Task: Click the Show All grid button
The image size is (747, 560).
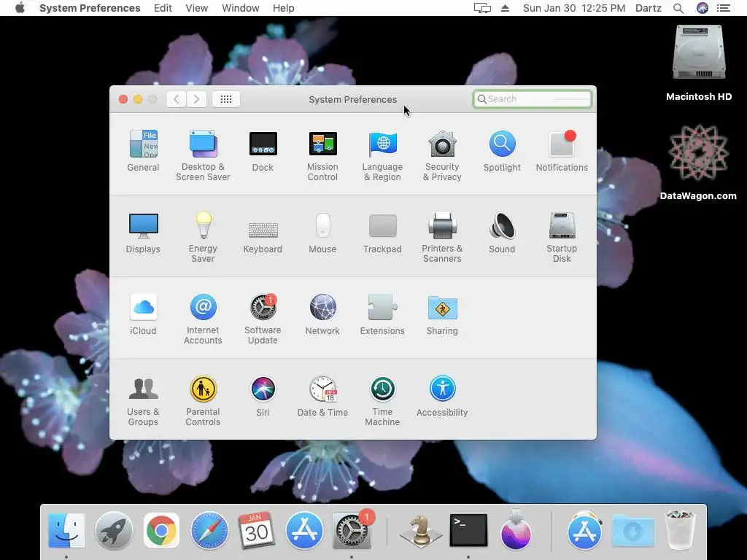Action: (226, 99)
